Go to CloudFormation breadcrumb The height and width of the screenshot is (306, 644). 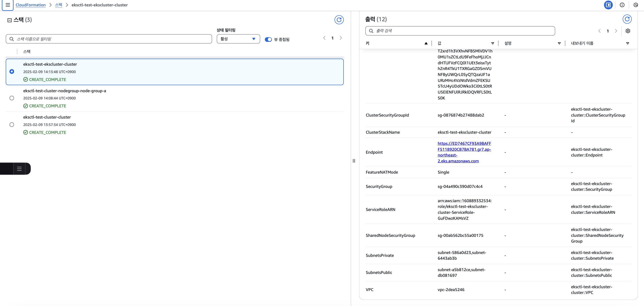point(31,5)
